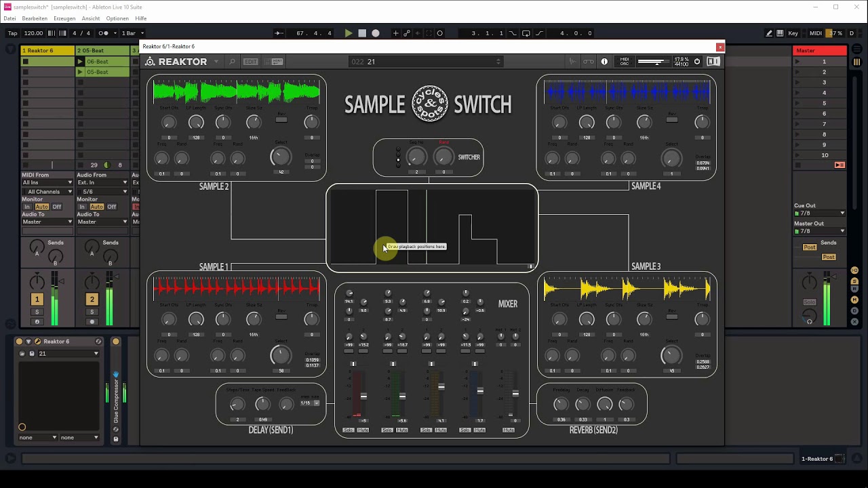Click mixer channel 1 volume fader
Image resolution: width=868 pixels, height=488 pixels.
[363, 396]
